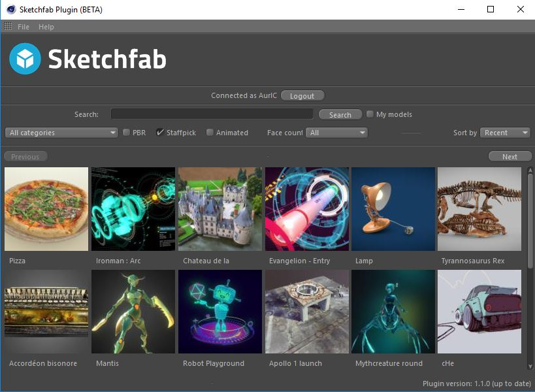The height and width of the screenshot is (392, 535).
Task: Click the Search button
Action: [x=340, y=114]
